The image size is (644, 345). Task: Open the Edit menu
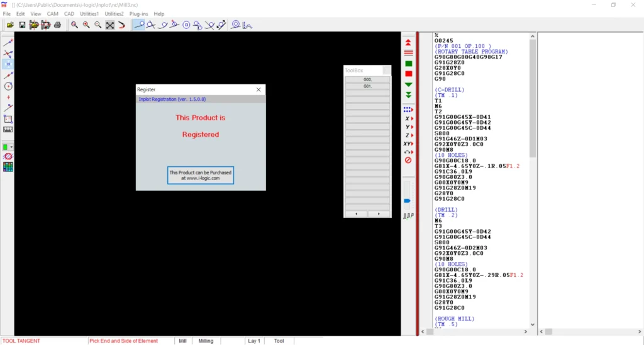[x=21, y=14]
